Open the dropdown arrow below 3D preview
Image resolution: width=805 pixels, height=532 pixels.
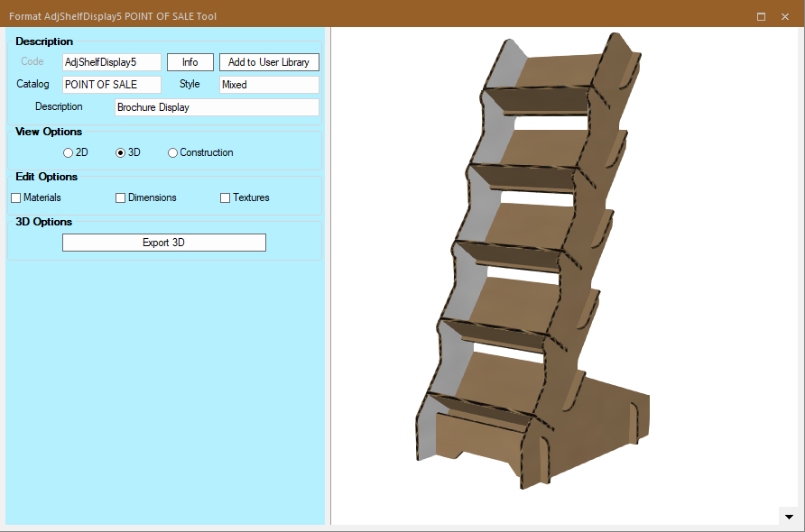[x=789, y=517]
